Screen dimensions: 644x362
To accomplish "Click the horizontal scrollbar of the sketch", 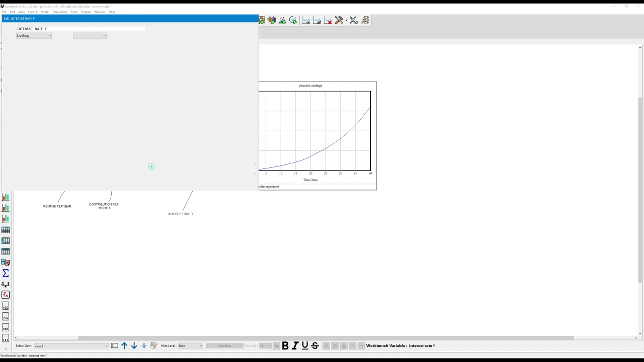I will click(326, 338).
